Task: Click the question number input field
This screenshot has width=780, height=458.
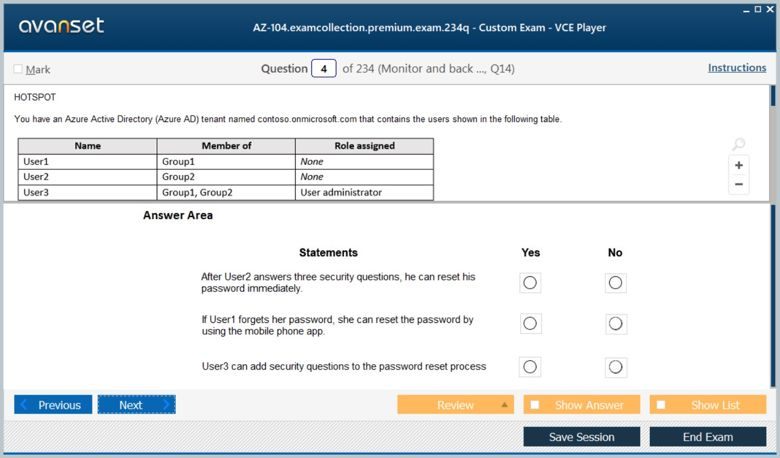Action: pyautogui.click(x=323, y=69)
